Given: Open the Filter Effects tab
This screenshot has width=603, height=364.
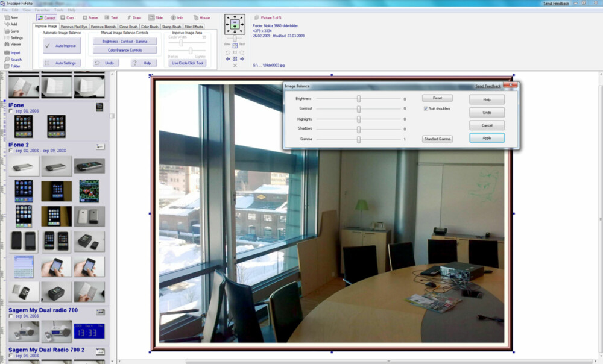Looking at the screenshot, I should [194, 27].
